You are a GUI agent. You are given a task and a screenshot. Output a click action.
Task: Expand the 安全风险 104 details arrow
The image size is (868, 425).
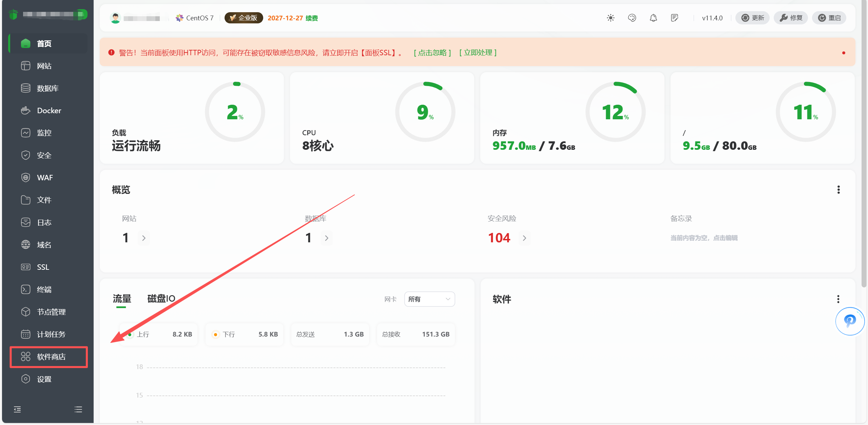coord(524,238)
